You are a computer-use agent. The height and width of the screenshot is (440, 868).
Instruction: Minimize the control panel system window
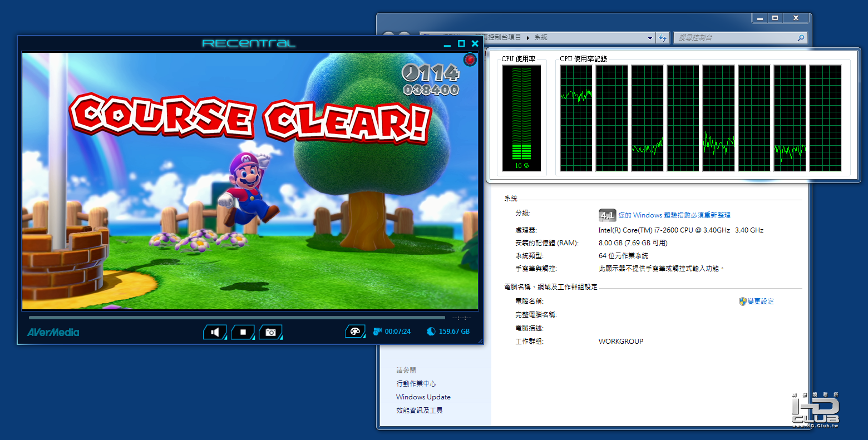point(759,18)
